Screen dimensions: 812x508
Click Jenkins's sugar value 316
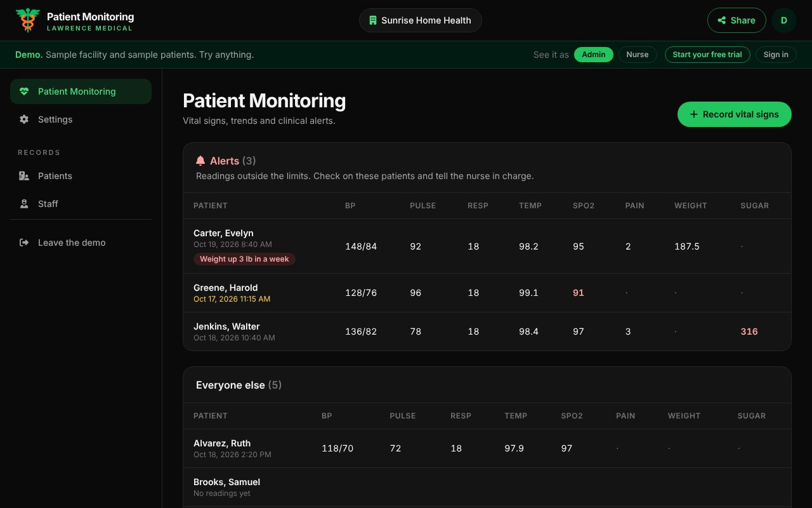tap(749, 331)
